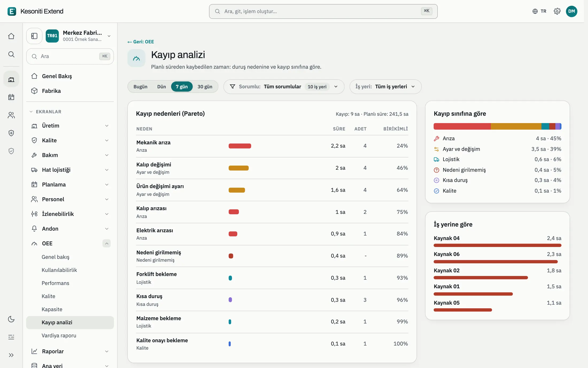
Task: Click the Mekanik arıza red bar
Action: click(240, 146)
